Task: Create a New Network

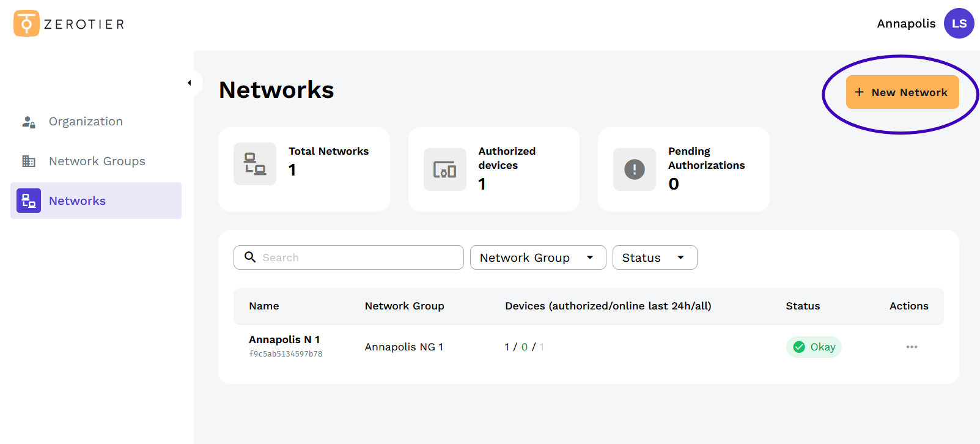Action: coord(902,92)
